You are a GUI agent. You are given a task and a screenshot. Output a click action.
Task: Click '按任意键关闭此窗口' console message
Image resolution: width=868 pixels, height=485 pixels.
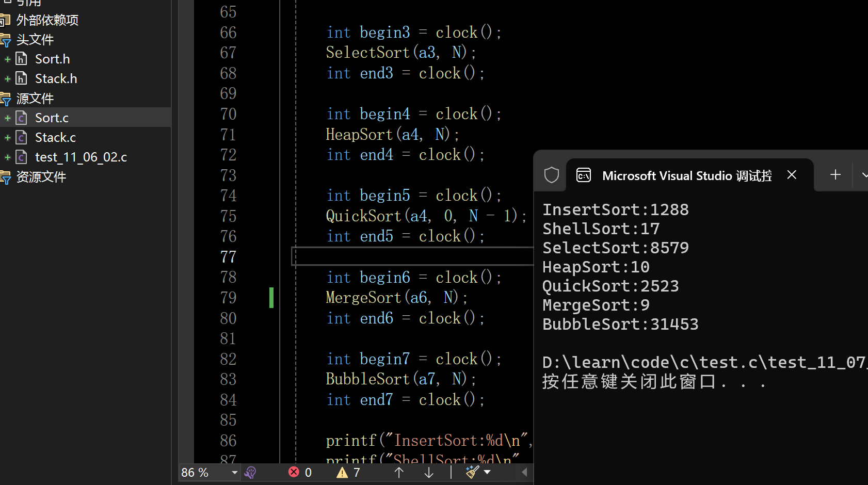tap(629, 382)
